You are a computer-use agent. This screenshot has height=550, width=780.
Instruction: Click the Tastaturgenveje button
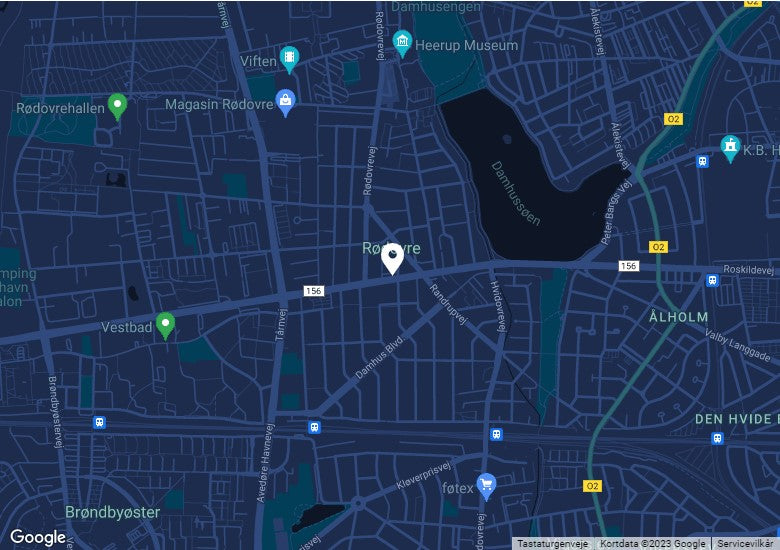(x=552, y=544)
